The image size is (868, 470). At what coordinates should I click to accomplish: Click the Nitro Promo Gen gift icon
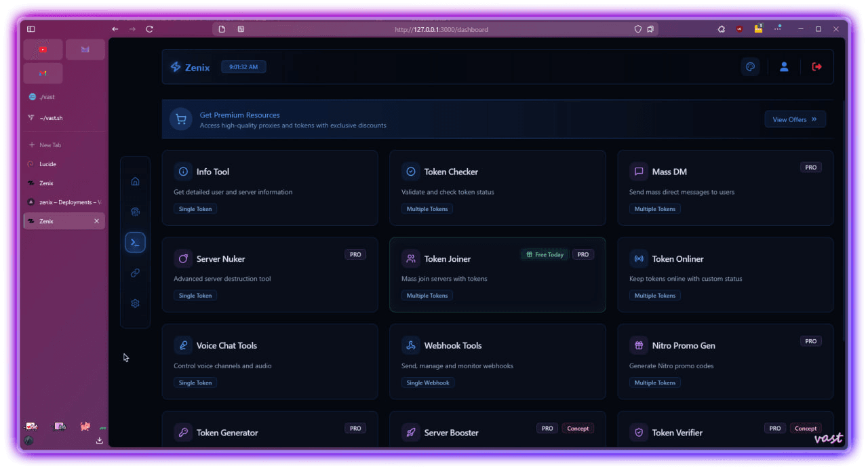point(639,345)
